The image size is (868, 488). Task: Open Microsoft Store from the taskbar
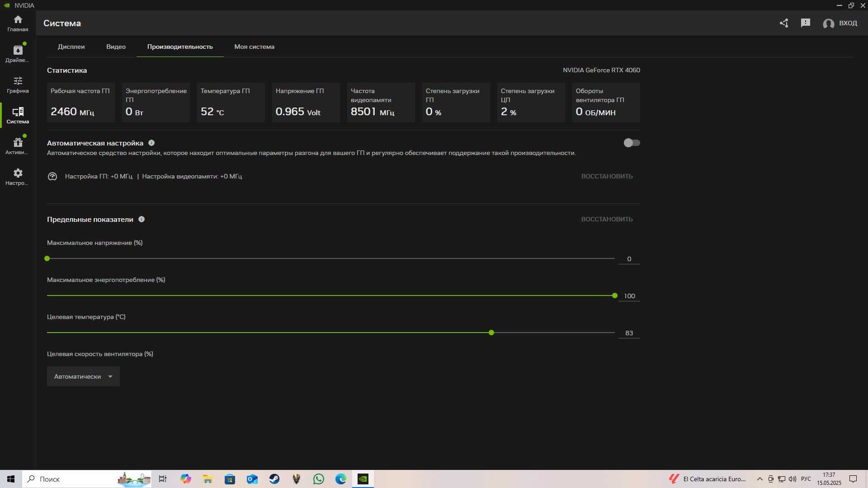(x=230, y=479)
